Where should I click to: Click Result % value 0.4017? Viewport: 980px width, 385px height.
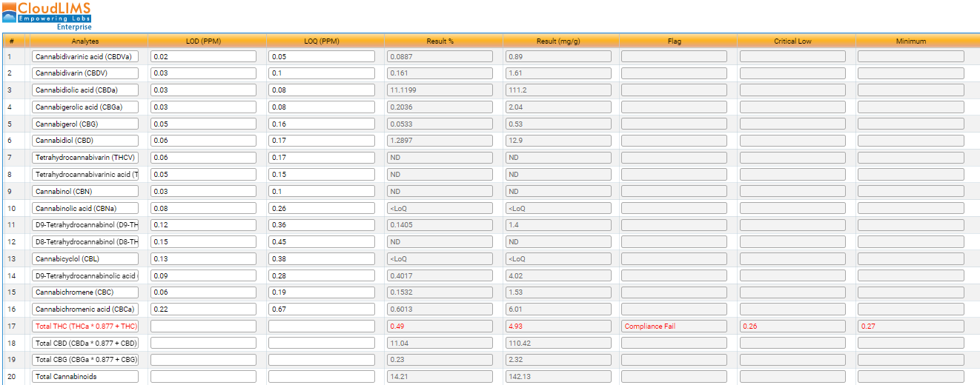(x=440, y=275)
